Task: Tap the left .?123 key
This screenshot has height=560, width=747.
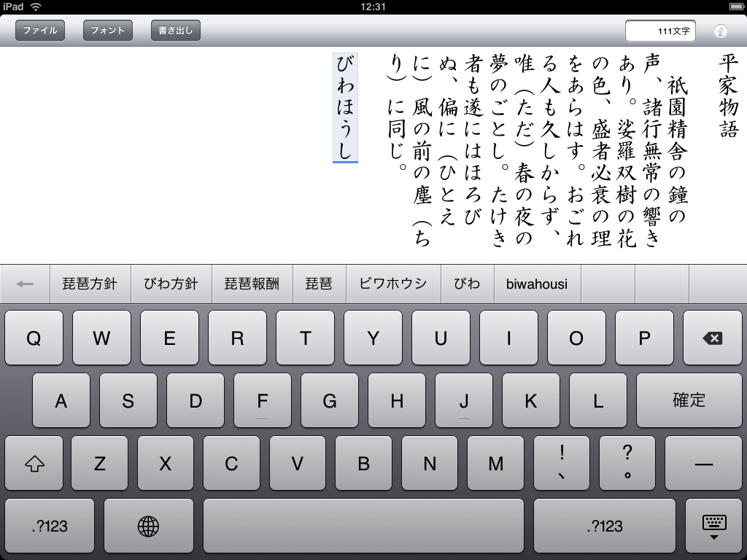Action: click(50, 526)
